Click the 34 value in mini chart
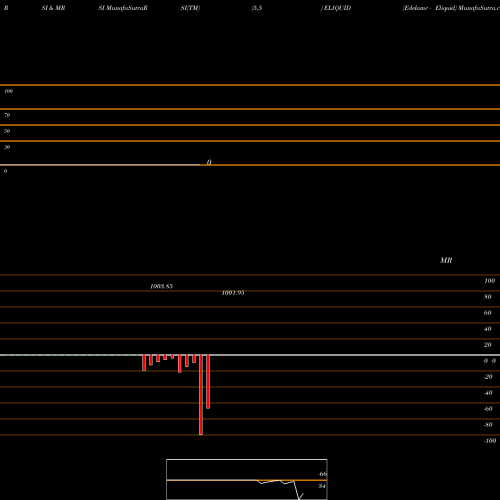 (322, 486)
